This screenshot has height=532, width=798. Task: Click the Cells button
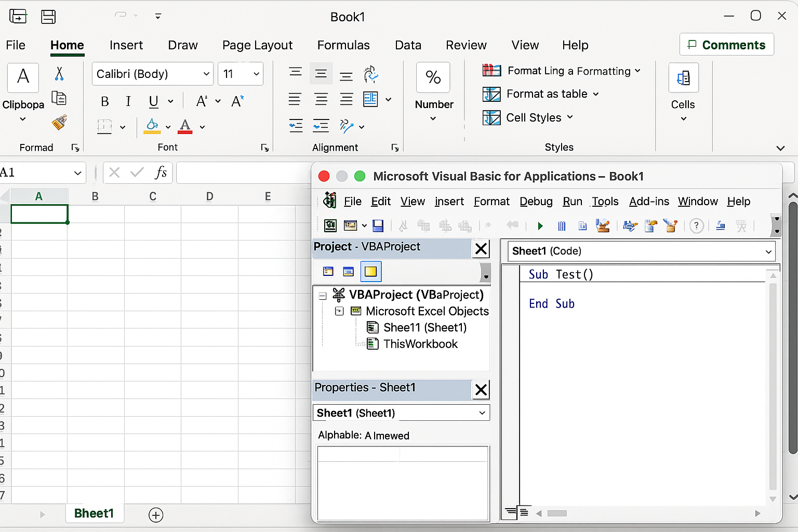point(683,78)
